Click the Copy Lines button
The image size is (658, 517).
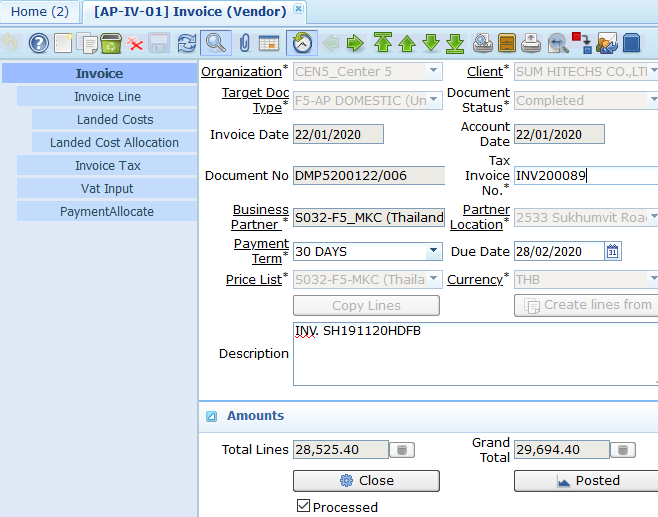click(366, 306)
